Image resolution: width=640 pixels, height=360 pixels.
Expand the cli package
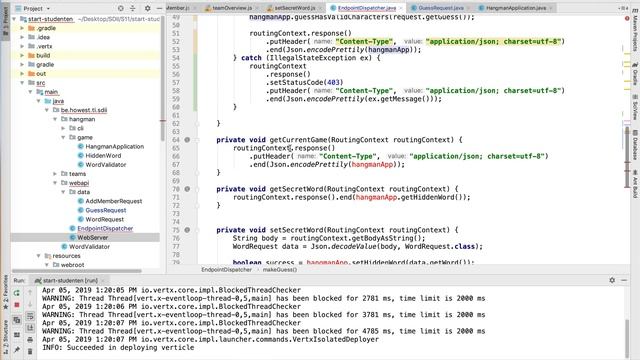point(63,128)
